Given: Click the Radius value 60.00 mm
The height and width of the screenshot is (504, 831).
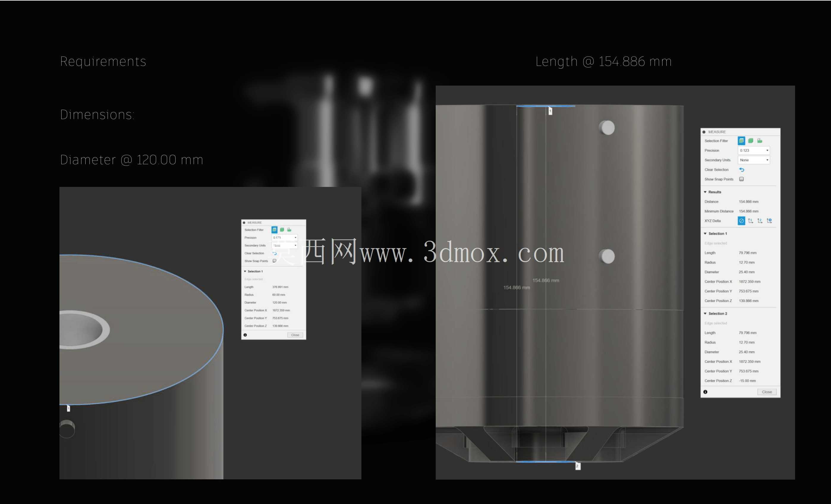Looking at the screenshot, I should (278, 295).
